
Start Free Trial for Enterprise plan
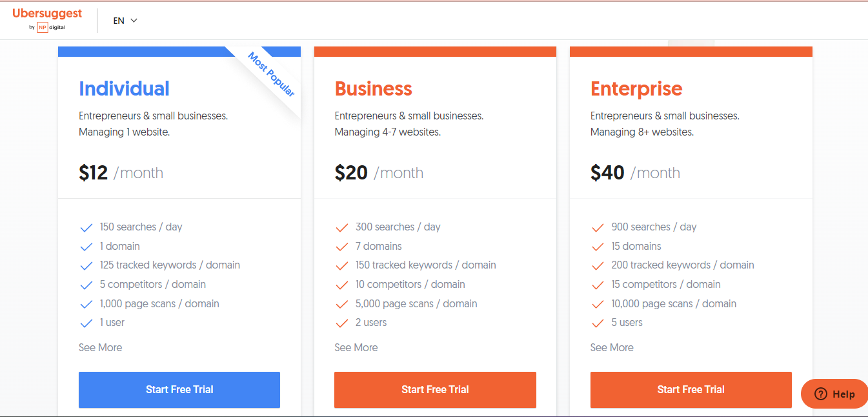pos(691,389)
